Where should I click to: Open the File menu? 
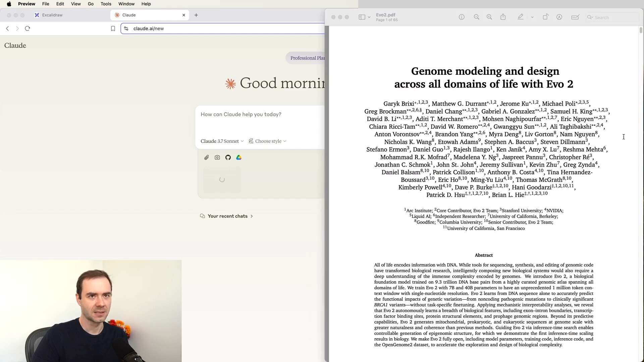click(x=46, y=4)
